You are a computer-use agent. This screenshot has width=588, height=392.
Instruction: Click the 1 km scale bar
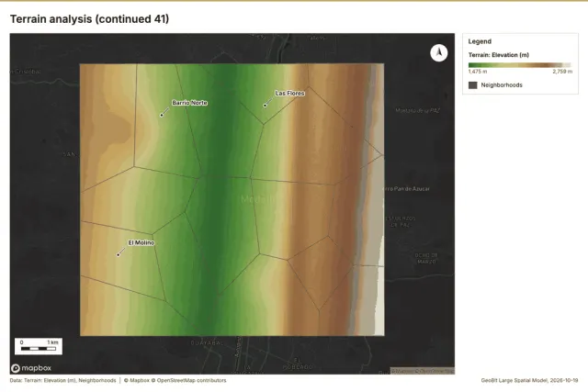click(39, 346)
